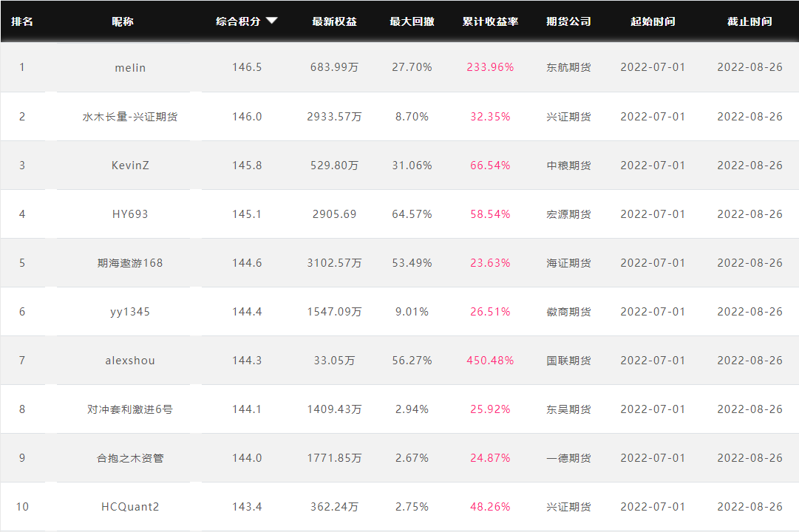799x532 pixels.
Task: Select the nickname HY693
Action: tap(130, 214)
